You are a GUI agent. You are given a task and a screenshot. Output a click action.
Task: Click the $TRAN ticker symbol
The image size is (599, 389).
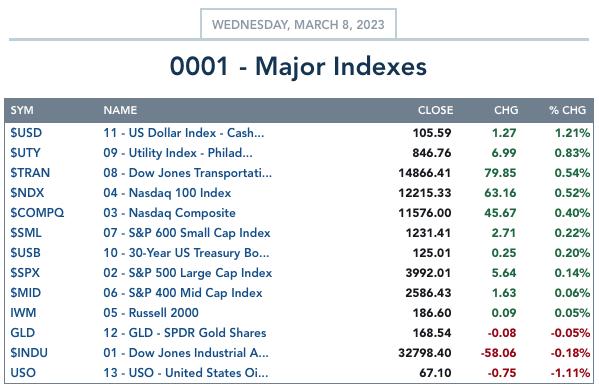30,173
